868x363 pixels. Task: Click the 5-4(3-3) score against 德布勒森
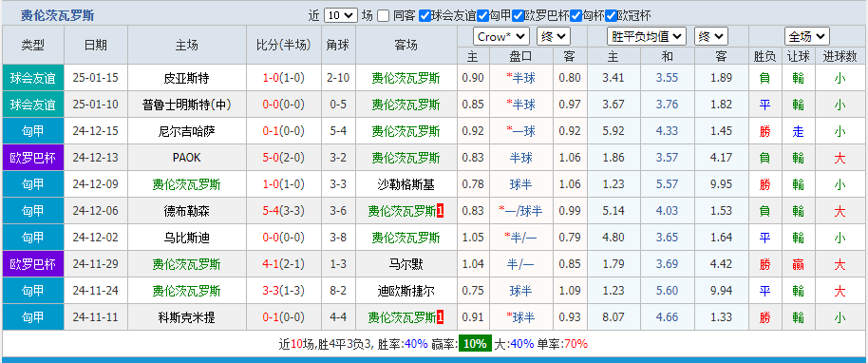coord(283,211)
